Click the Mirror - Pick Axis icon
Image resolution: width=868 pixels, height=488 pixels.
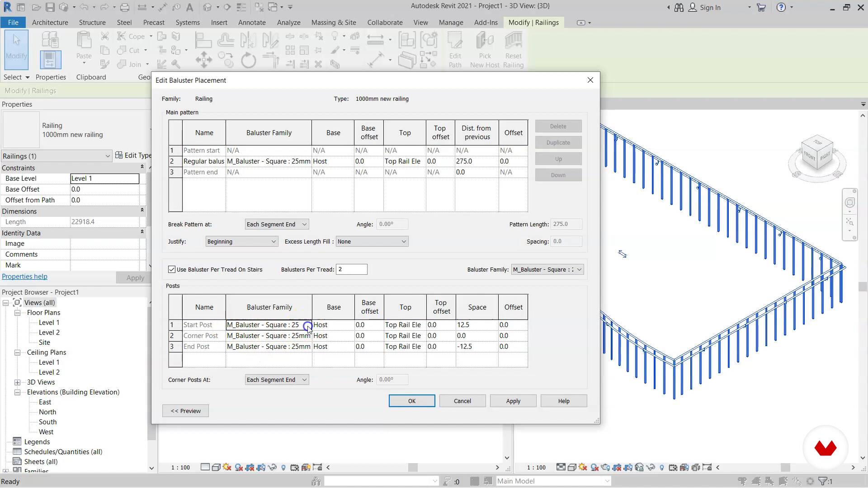coord(248,41)
